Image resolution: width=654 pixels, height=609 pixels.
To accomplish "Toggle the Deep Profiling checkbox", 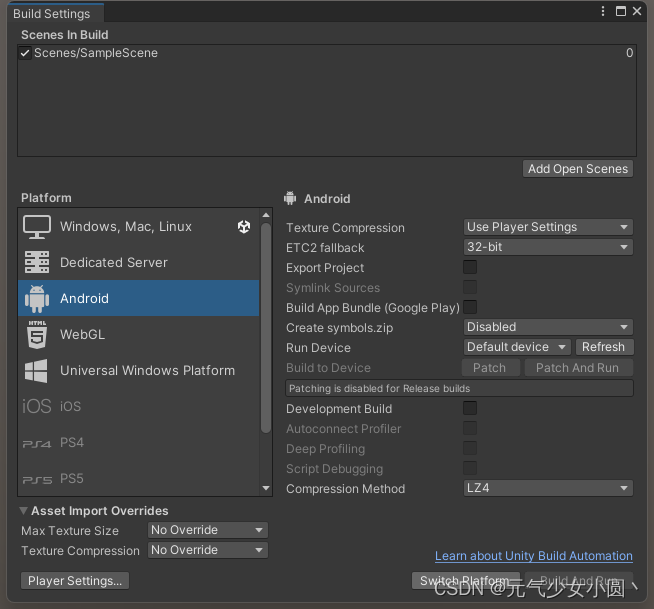I will pyautogui.click(x=470, y=448).
